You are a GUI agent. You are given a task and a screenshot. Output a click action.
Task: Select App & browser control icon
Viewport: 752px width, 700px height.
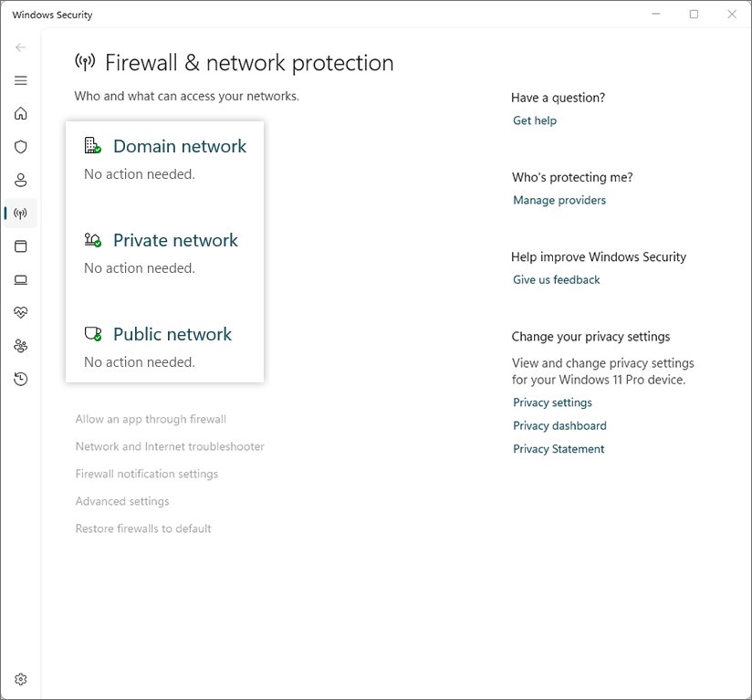tap(21, 246)
